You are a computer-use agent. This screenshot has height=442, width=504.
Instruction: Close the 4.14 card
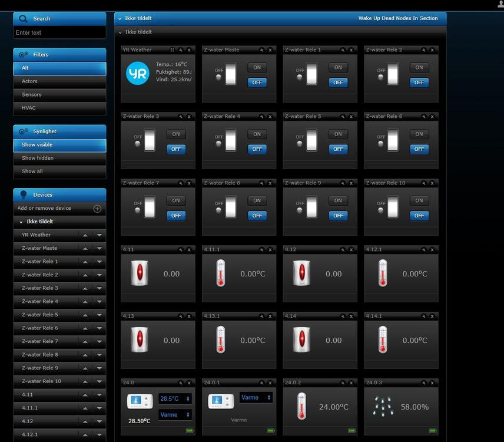coord(351,316)
